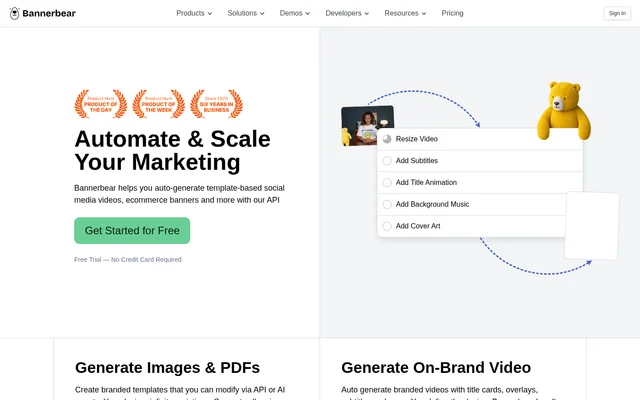Click the Product of the Day badge
Screen dimensions: 640x400
(100, 104)
